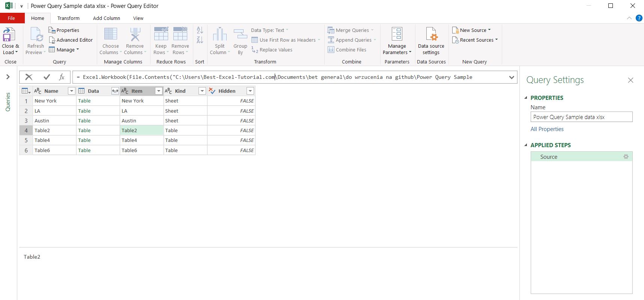644x300 pixels.
Task: Select the Table2 cell in Item column
Action: (142, 130)
